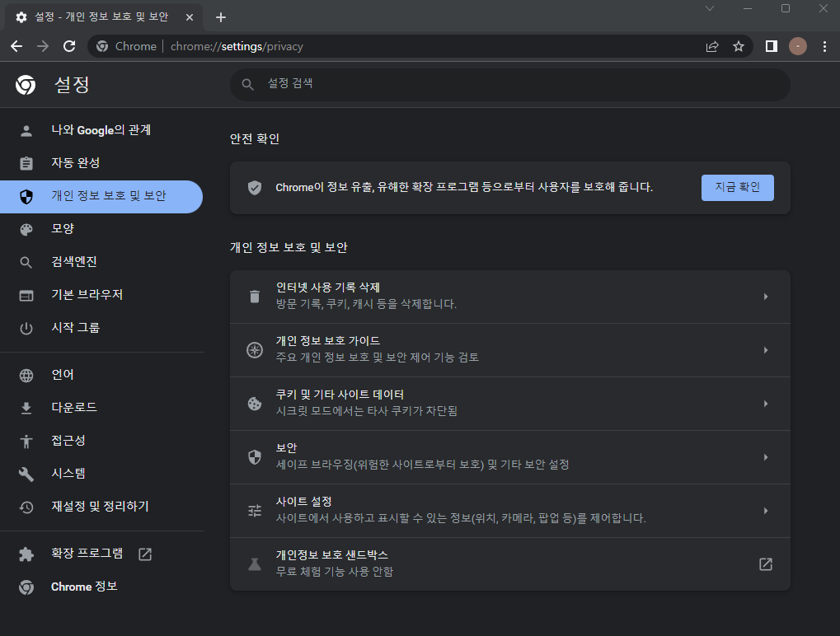Viewport: 840px width, 636px height.
Task: Close the 설정 tab
Action: pos(189,17)
